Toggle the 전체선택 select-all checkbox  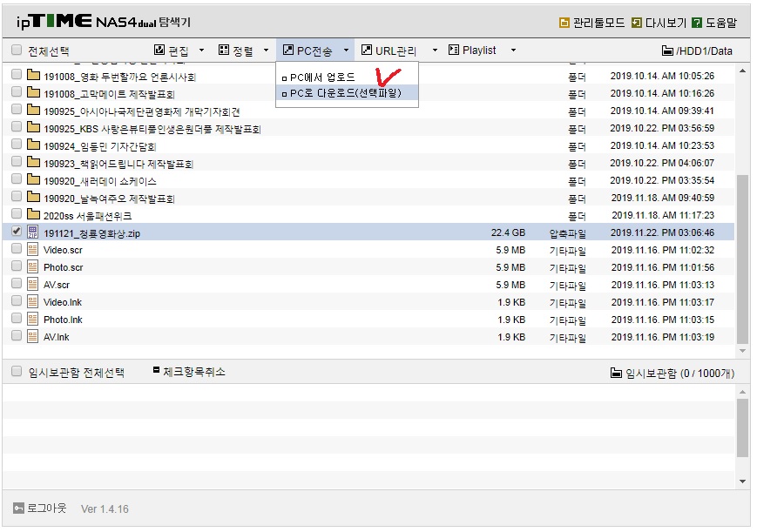pyautogui.click(x=17, y=51)
